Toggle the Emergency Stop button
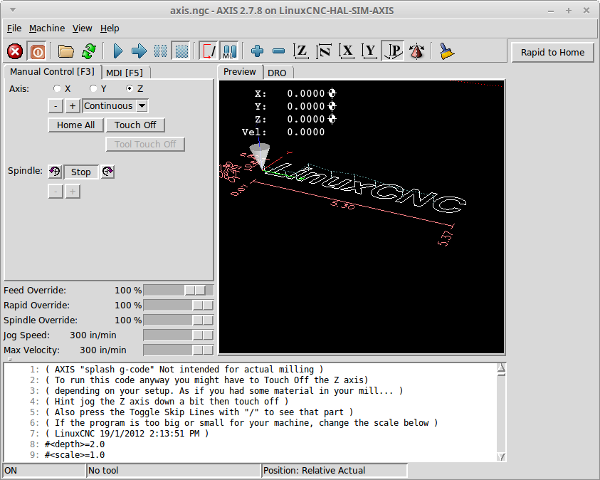600x480 pixels. (15, 50)
